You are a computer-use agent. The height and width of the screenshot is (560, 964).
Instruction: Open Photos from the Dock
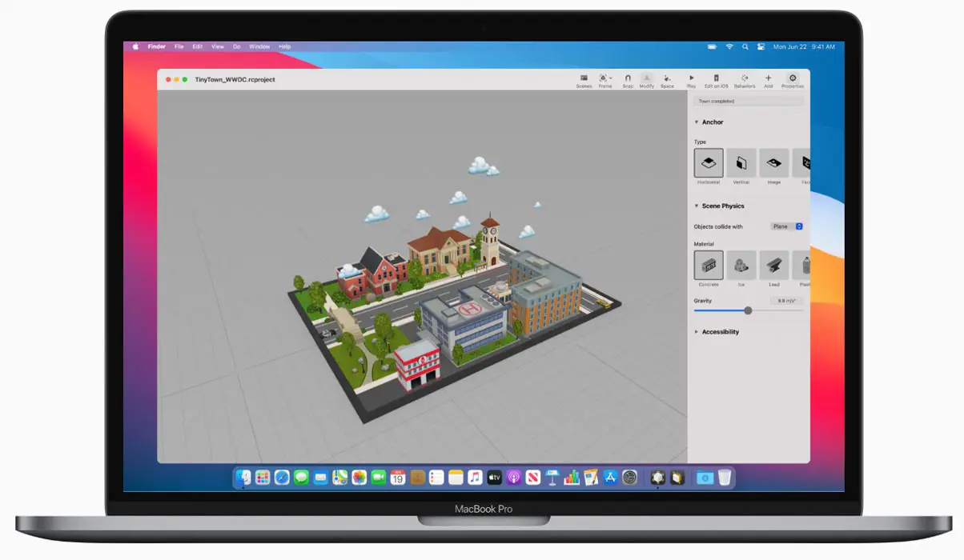359,478
